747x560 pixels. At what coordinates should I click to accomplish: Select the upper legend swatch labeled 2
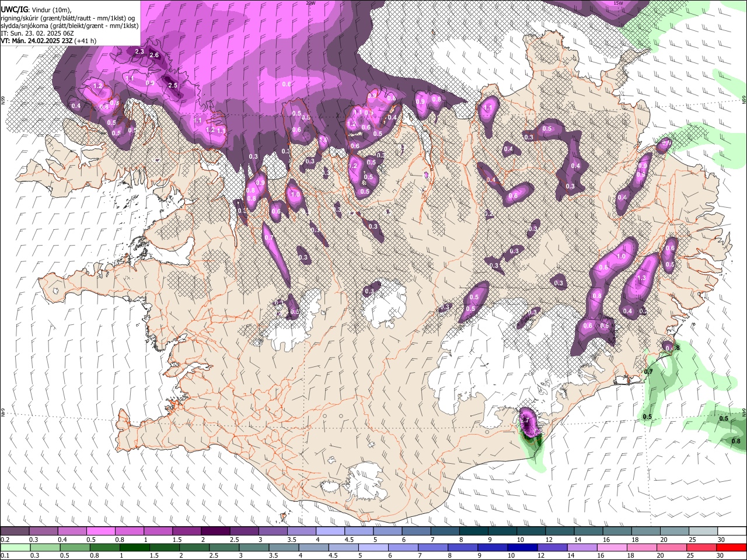coord(215,531)
